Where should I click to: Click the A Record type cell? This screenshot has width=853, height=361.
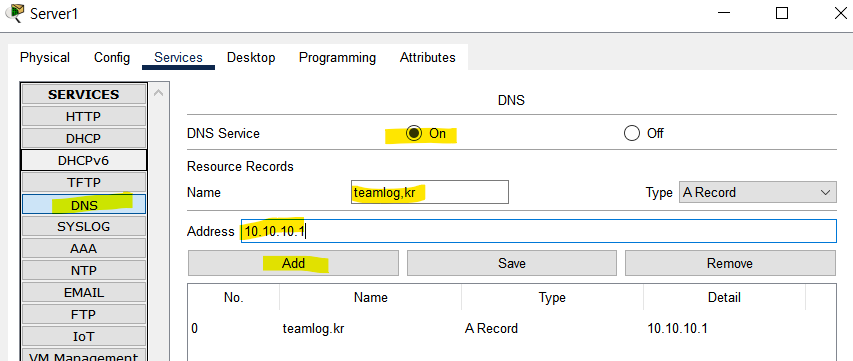point(491,328)
